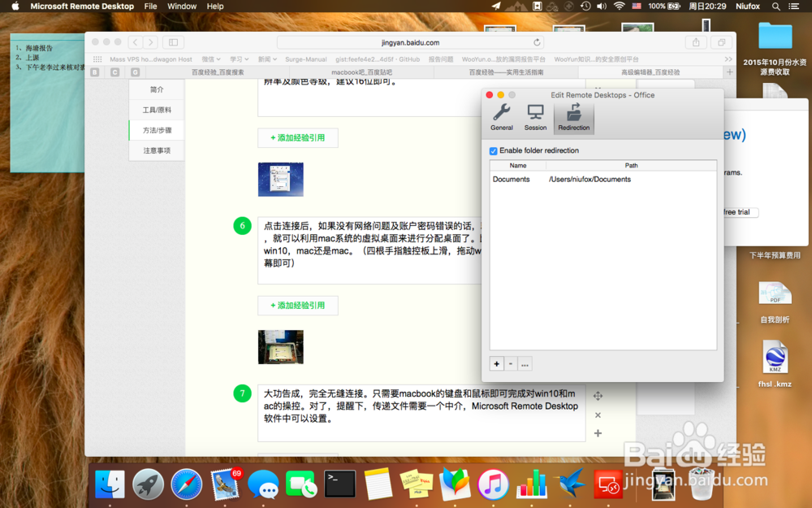Sort by the Name column header
812x508 pixels.
518,165
